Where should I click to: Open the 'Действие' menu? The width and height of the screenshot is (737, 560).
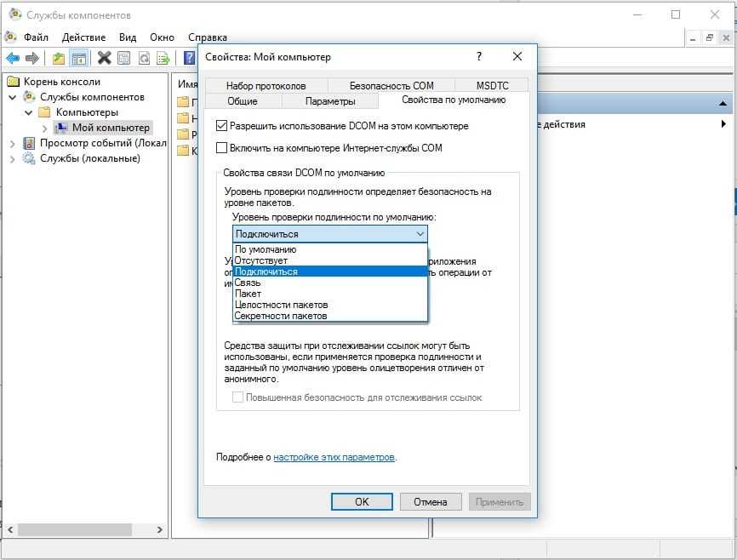coord(83,37)
